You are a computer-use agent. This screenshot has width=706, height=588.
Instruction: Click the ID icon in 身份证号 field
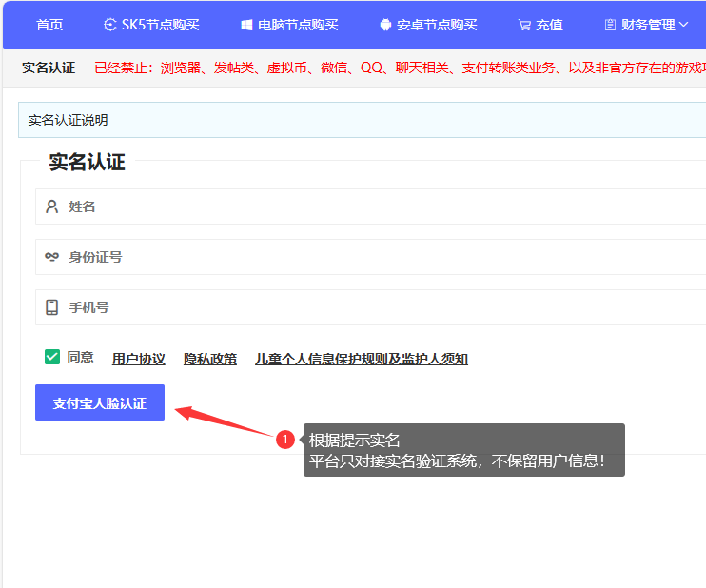(x=52, y=257)
